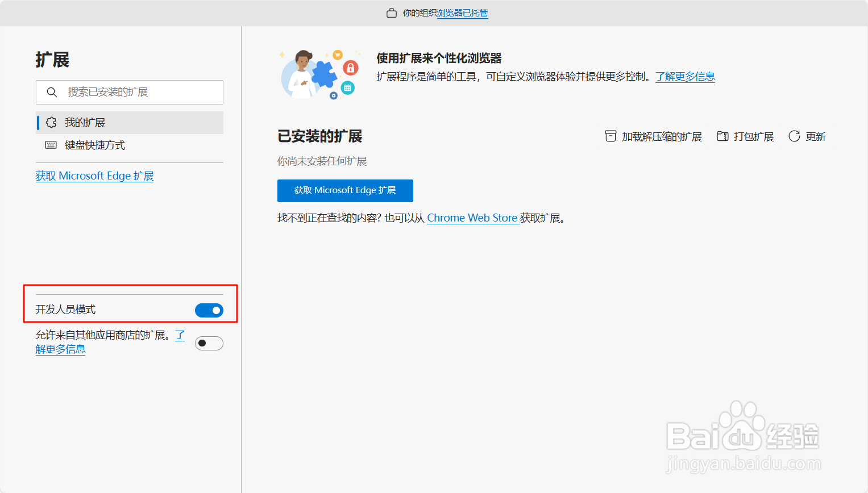Viewport: 868px width, 493px height.
Task: Click the briefcase icon in the managed banner
Action: tap(391, 12)
